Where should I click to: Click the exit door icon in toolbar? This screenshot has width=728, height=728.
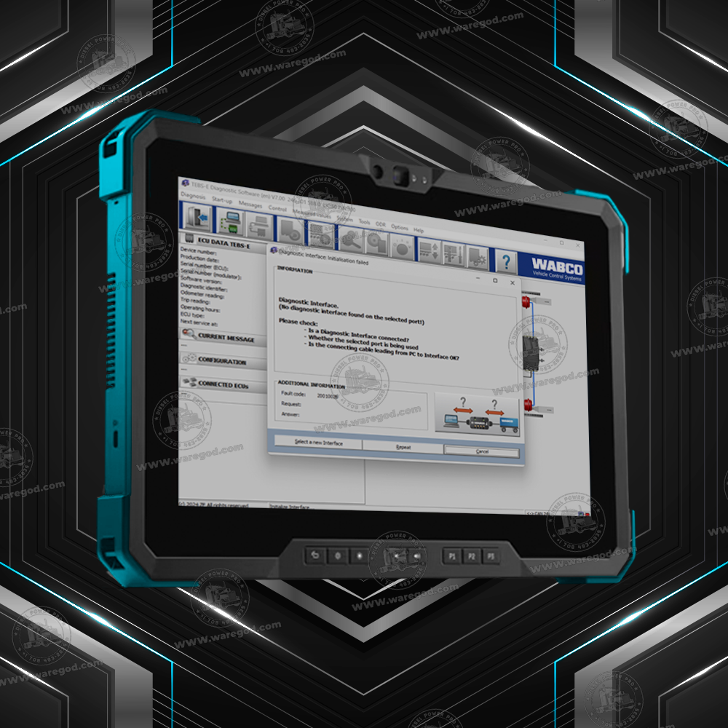(199, 218)
